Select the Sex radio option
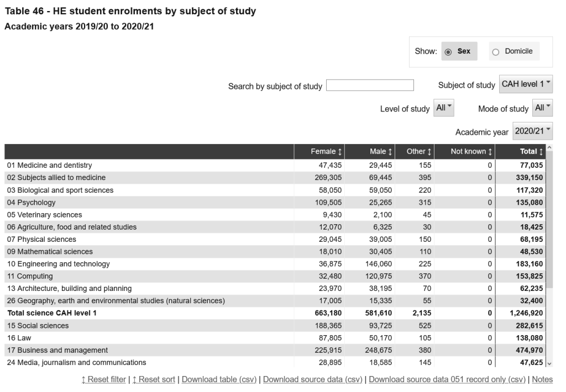566x392 pixels. (459, 51)
